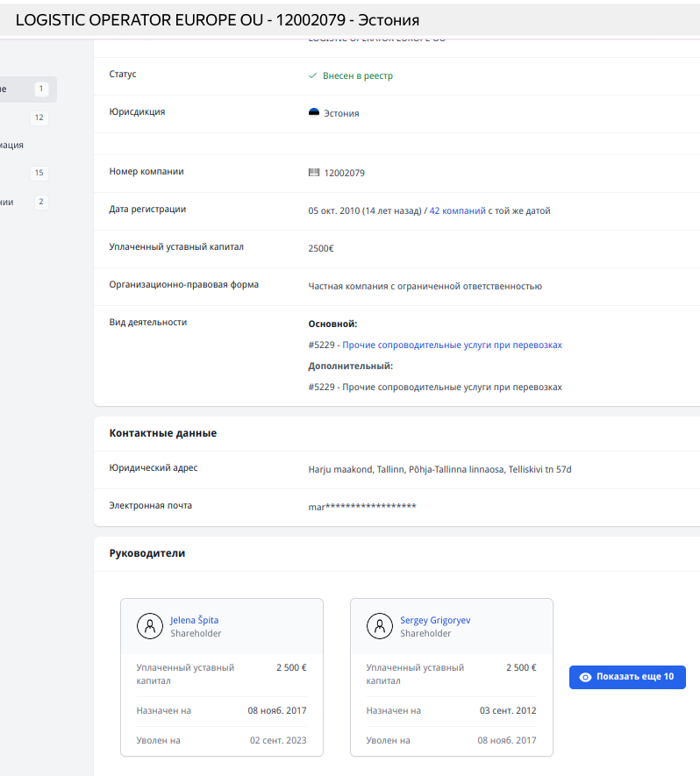Click the Руководители section heading
The height and width of the screenshot is (776, 700).
coord(147,553)
